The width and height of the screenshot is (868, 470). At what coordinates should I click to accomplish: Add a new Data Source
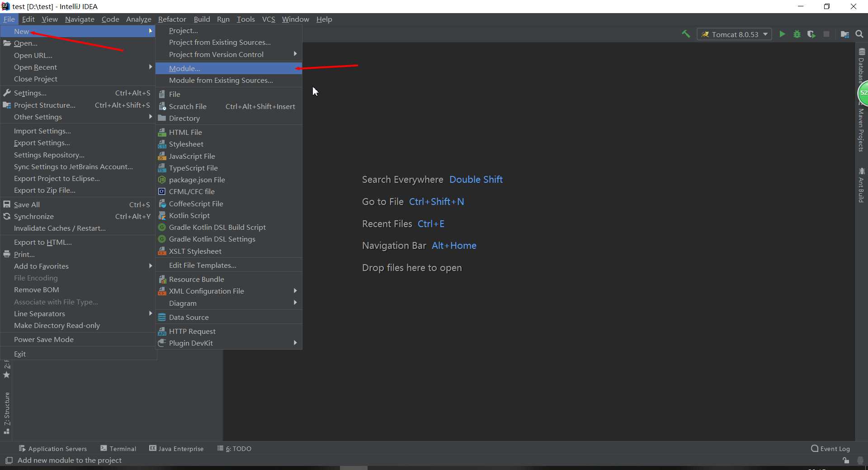pyautogui.click(x=229, y=317)
